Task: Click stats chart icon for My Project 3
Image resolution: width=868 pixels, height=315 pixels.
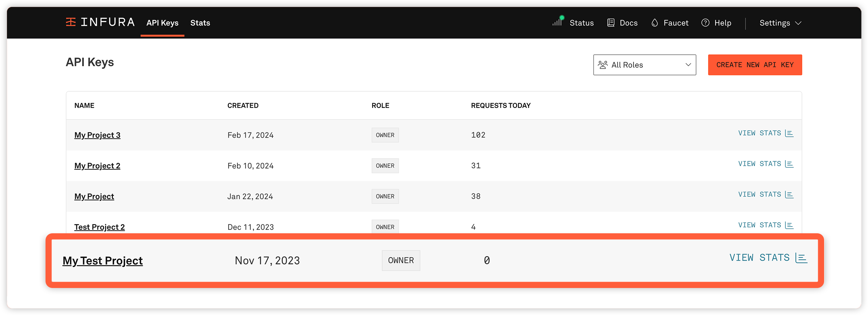Action: [789, 133]
